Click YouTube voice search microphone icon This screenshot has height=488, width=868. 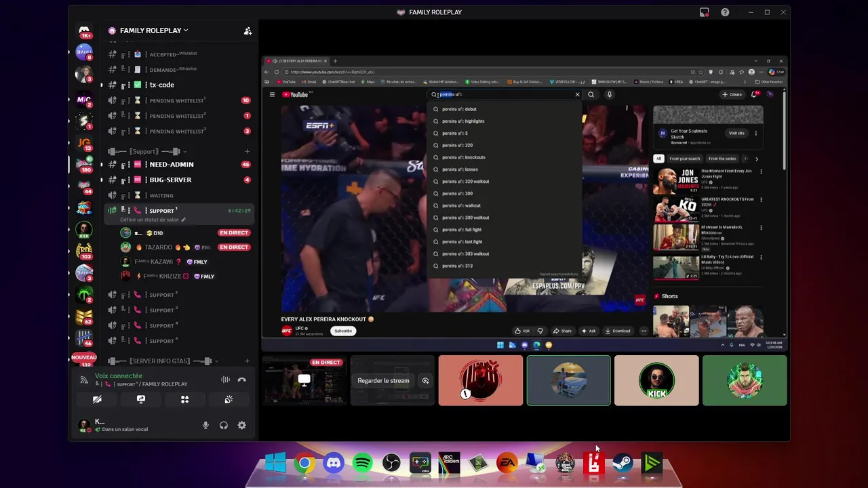(x=609, y=94)
